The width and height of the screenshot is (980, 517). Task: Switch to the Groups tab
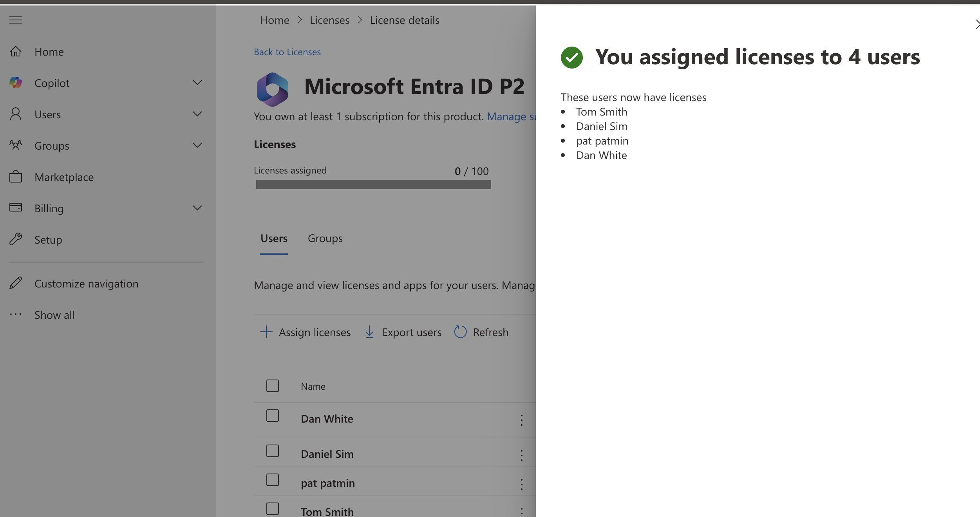[x=325, y=239]
